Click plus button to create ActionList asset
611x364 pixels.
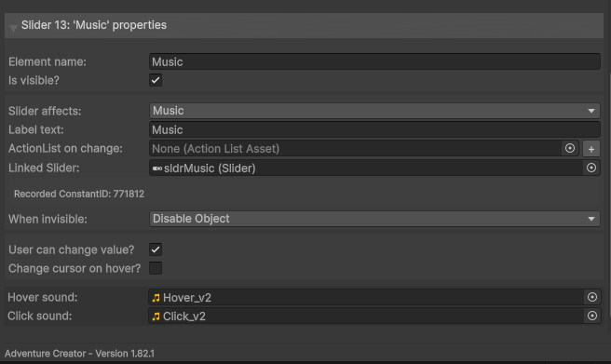(591, 149)
